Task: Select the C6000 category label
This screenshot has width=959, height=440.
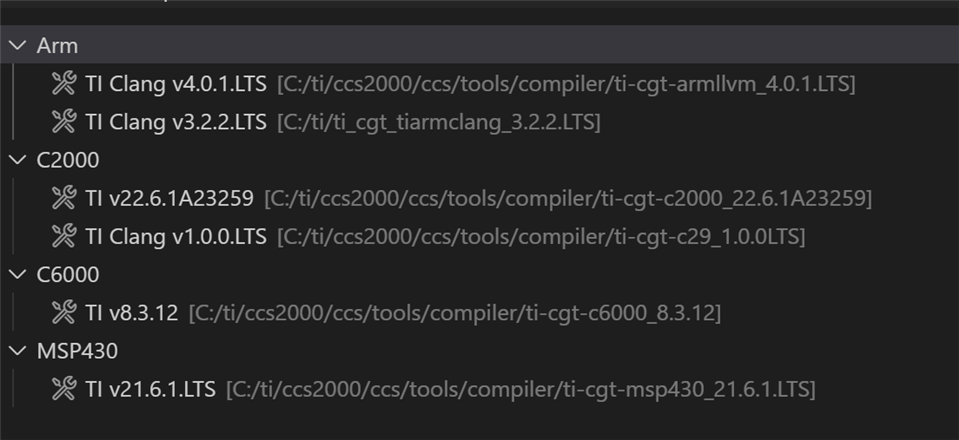Action: 67,274
